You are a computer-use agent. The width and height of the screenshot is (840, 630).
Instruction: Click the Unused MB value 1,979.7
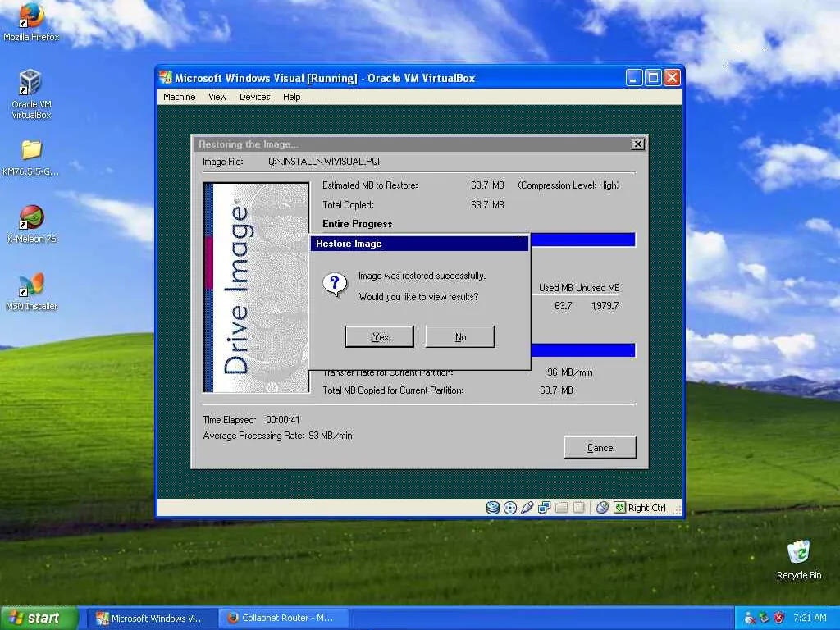(x=605, y=306)
